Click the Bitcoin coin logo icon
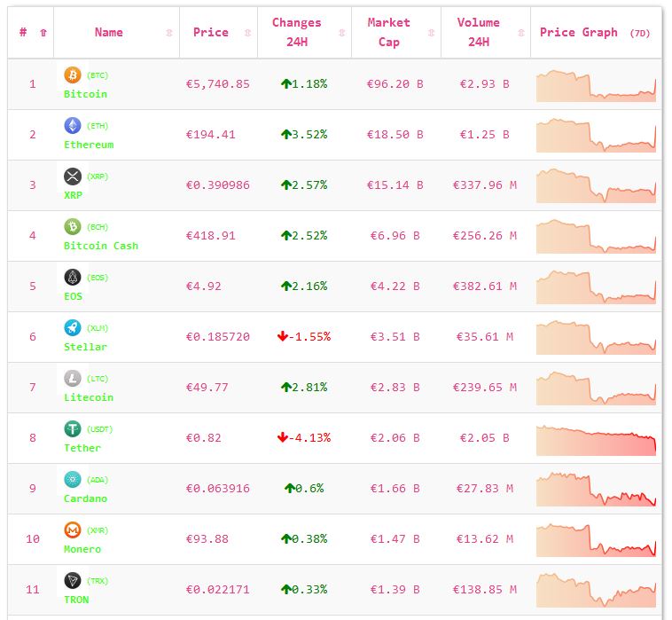 73,75
